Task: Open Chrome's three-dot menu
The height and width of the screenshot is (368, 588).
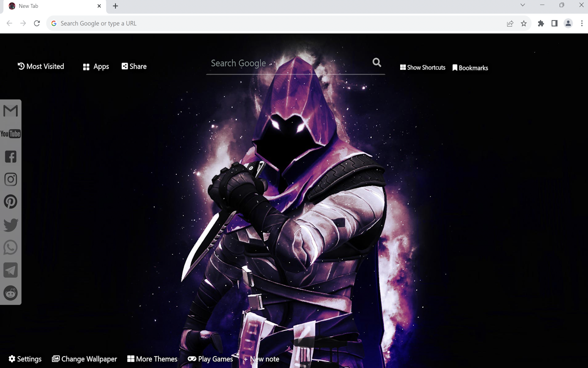Action: pyautogui.click(x=582, y=23)
